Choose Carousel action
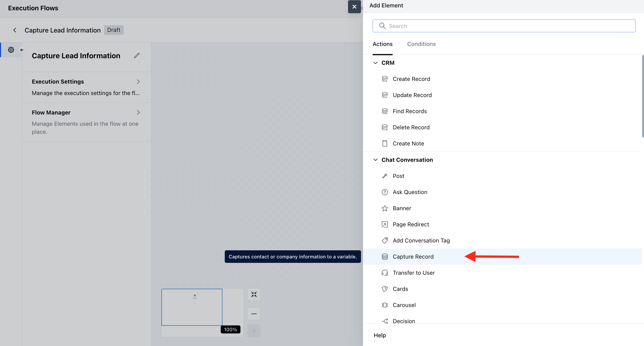Viewport: 644px width, 346px height. [x=503, y=305]
